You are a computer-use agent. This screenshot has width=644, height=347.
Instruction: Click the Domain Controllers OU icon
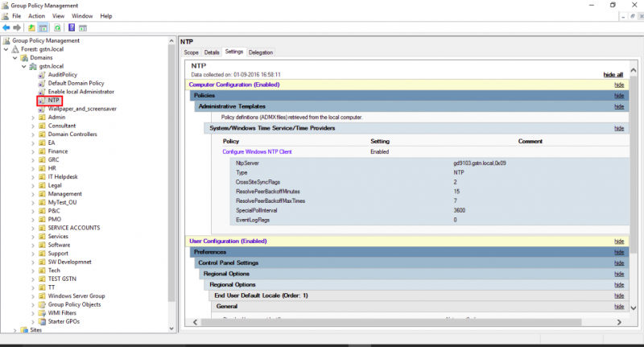click(42, 134)
